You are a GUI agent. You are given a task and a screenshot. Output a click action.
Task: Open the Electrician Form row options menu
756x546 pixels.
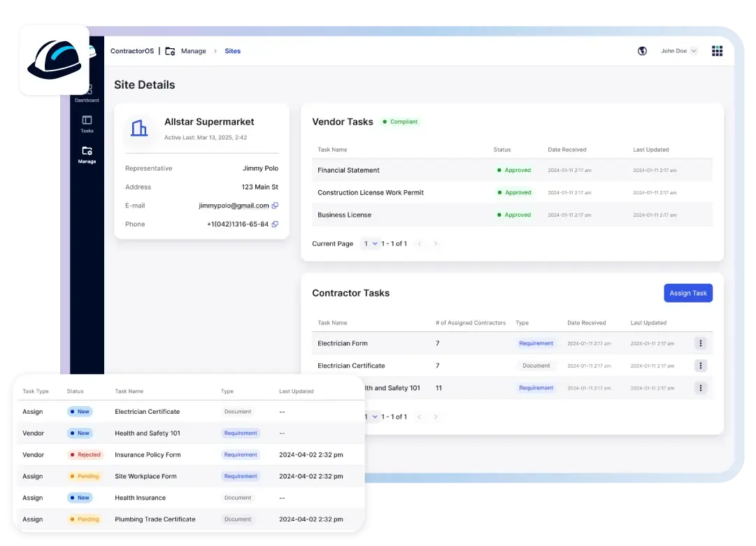(701, 343)
